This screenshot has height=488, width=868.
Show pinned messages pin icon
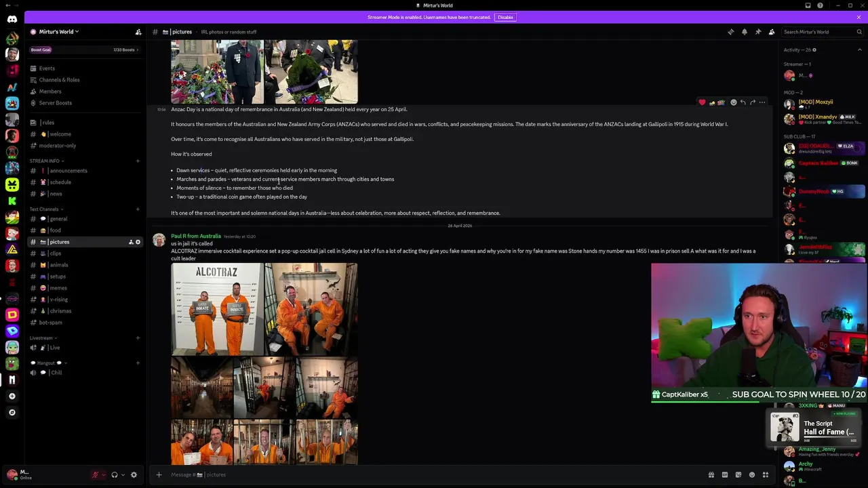pyautogui.click(x=757, y=32)
